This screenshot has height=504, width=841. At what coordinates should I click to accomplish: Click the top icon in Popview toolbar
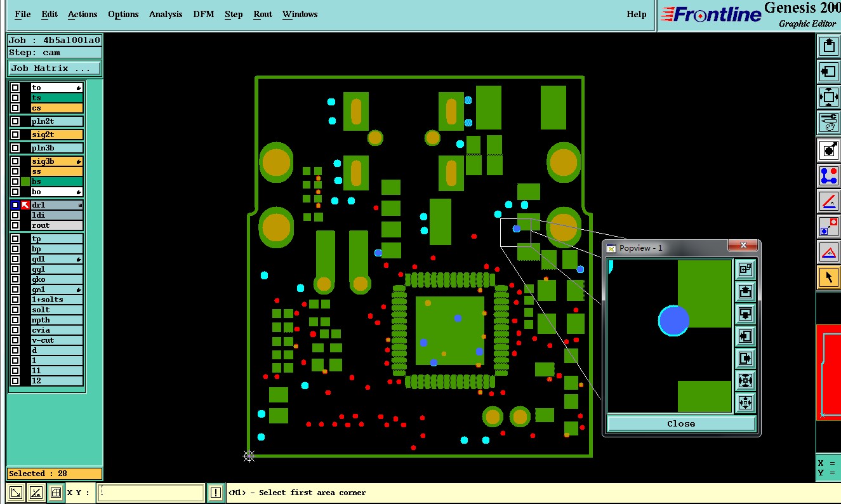[745, 270]
